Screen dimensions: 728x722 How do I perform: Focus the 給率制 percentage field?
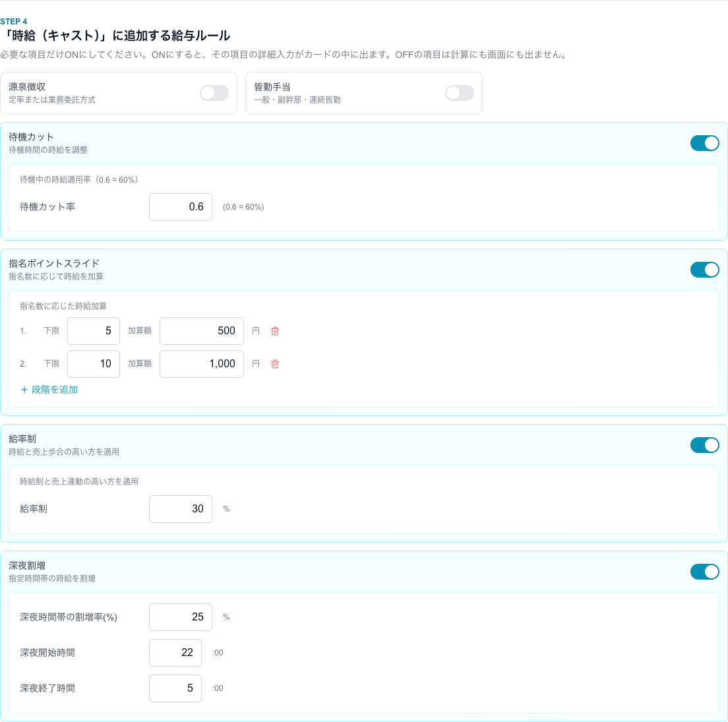(181, 509)
